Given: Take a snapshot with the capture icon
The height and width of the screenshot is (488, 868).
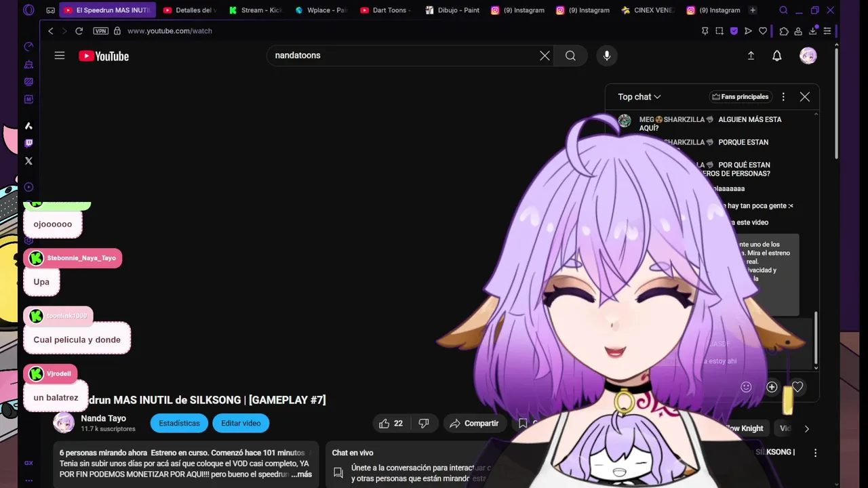Looking at the screenshot, I should 719,31.
